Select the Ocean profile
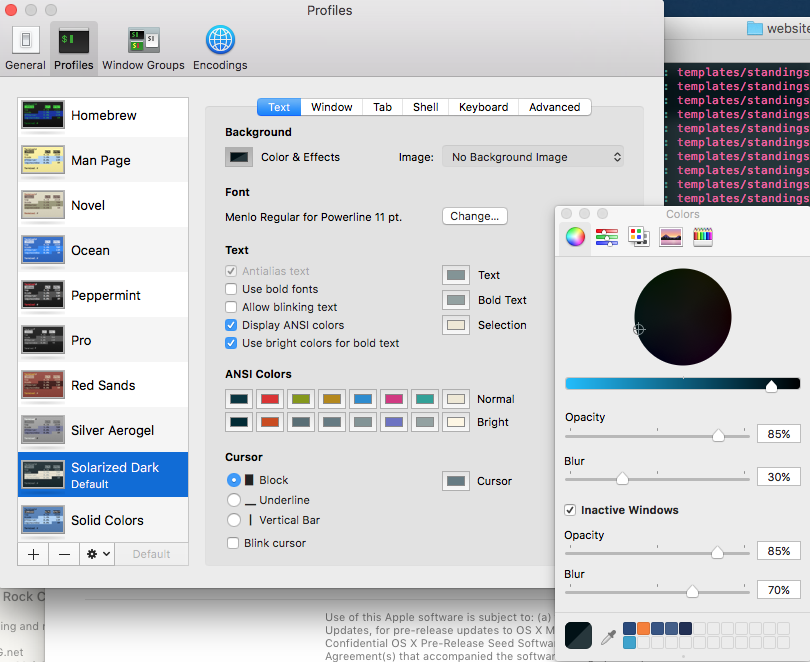Image resolution: width=810 pixels, height=662 pixels. tap(103, 250)
